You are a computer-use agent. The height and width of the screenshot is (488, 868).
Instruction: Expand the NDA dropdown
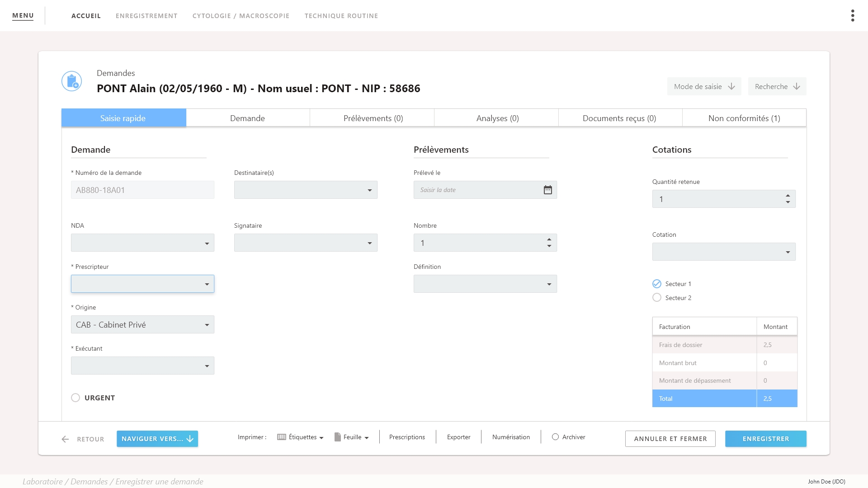point(142,243)
